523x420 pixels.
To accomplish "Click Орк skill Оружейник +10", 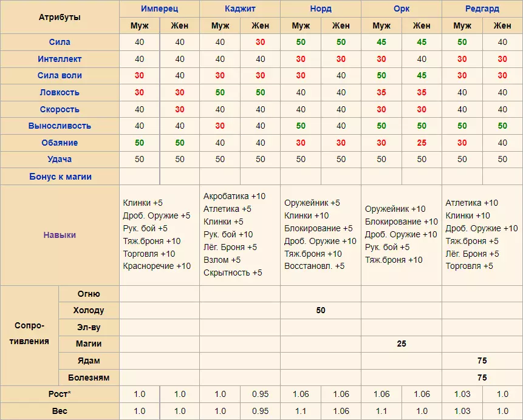I will [x=395, y=209].
